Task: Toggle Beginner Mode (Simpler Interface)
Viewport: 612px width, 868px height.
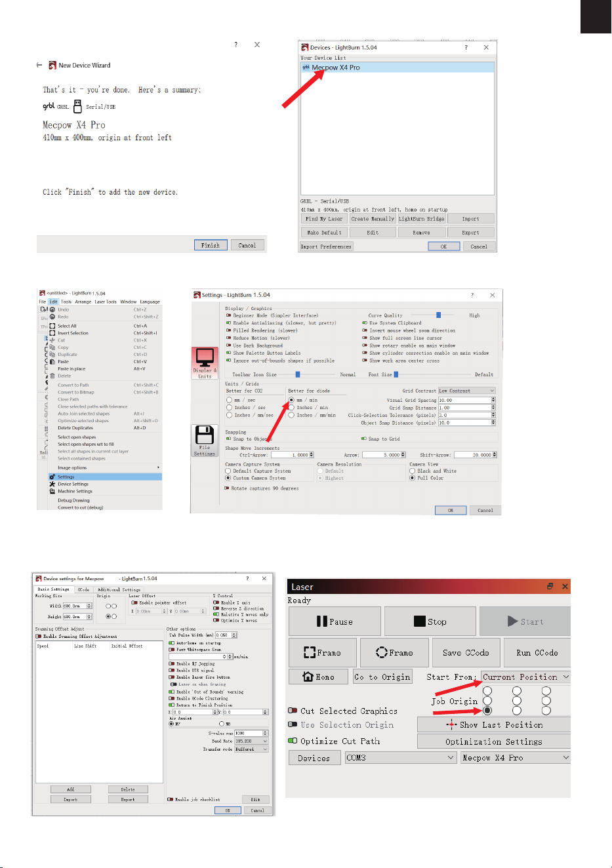Action: [229, 315]
